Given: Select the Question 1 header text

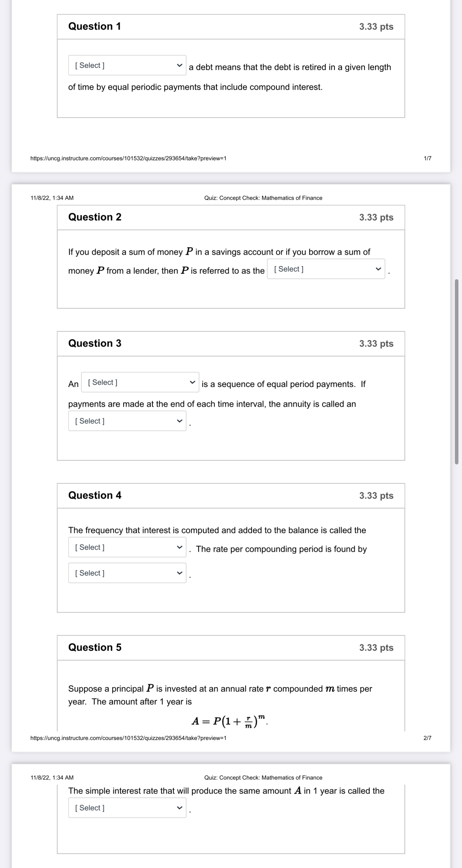Looking at the screenshot, I should 94,26.
